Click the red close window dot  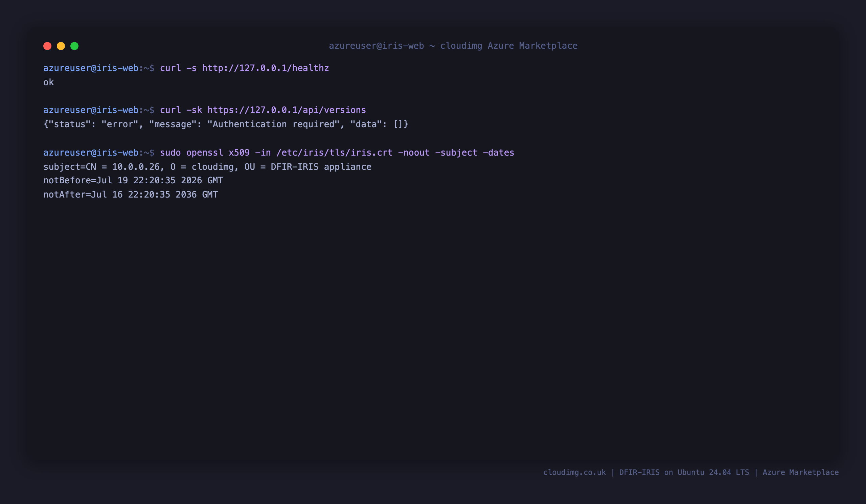[x=47, y=46]
